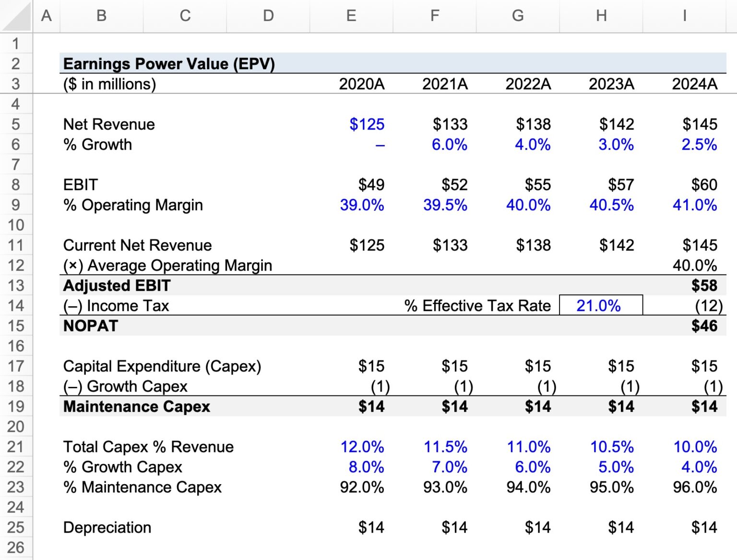Select row header 13
The width and height of the screenshot is (737, 560).
click(17, 286)
